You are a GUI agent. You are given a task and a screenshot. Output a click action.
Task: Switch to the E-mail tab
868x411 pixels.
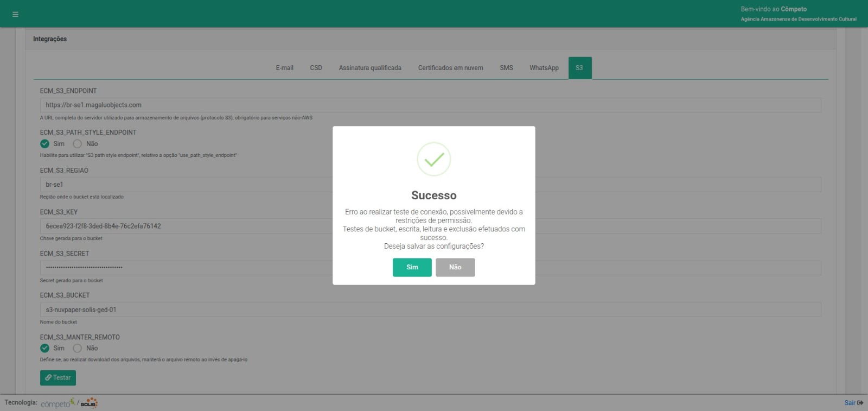(x=284, y=68)
